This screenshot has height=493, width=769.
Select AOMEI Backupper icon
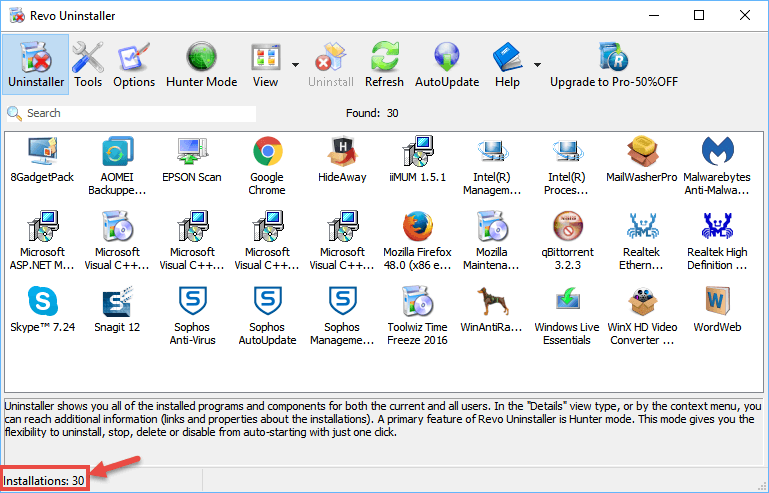(117, 151)
